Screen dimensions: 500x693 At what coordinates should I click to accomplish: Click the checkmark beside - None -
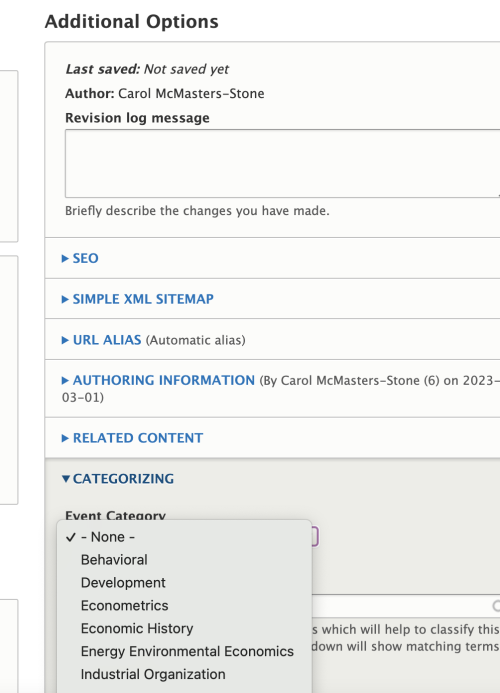pos(71,537)
